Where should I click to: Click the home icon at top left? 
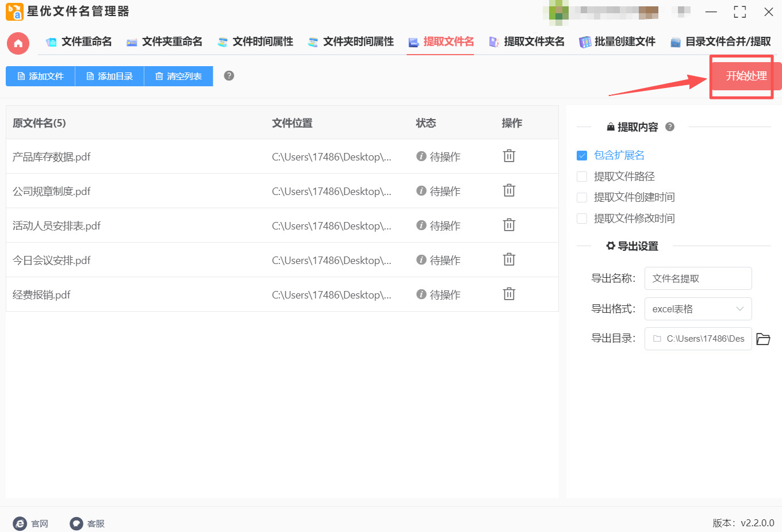coord(18,43)
